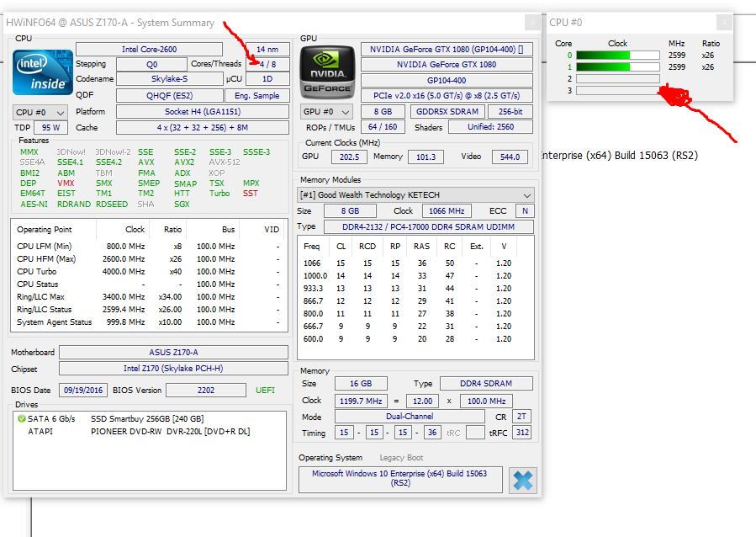Click the GP104-400 chip field
Screen dimensions: 756x537
point(447,81)
